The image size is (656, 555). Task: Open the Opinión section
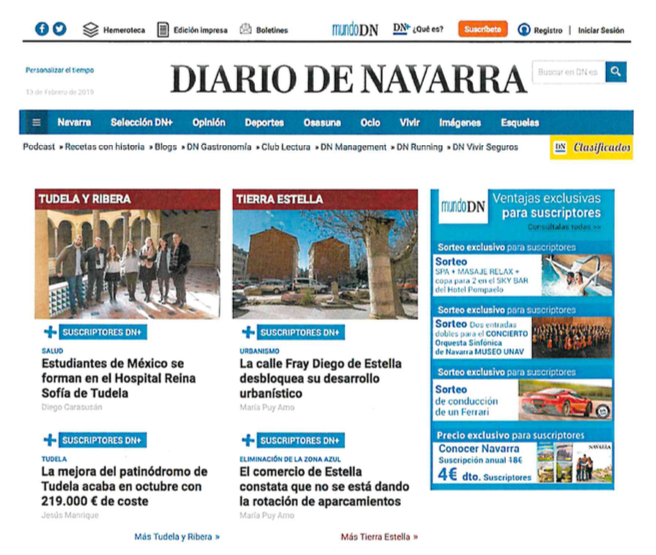pos(209,123)
